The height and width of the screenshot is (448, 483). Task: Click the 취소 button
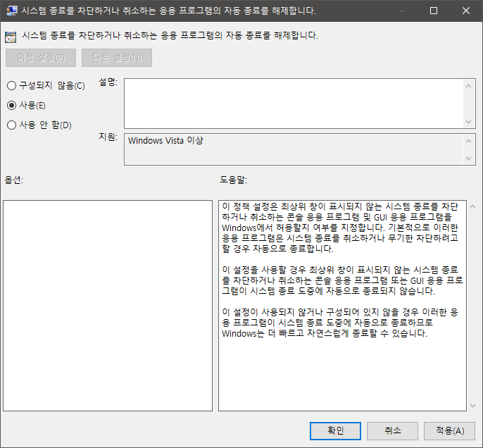[x=392, y=431]
